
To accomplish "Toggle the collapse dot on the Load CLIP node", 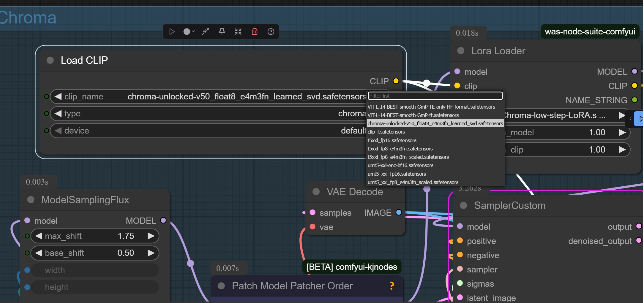I will pos(50,60).
